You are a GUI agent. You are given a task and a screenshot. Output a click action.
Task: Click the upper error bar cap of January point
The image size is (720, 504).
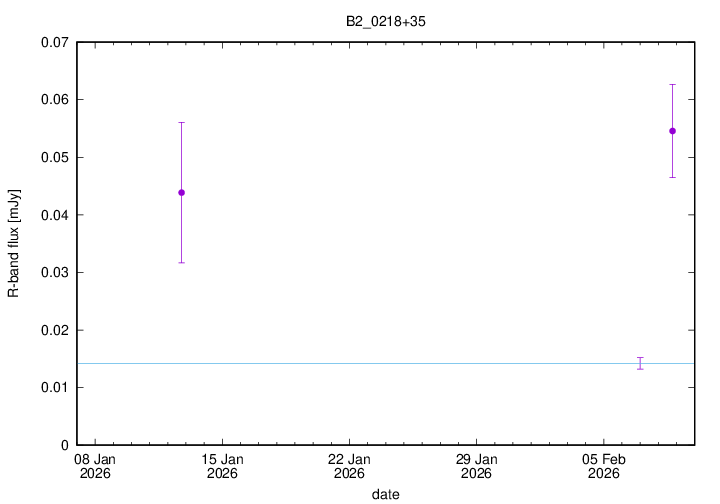coord(181,122)
